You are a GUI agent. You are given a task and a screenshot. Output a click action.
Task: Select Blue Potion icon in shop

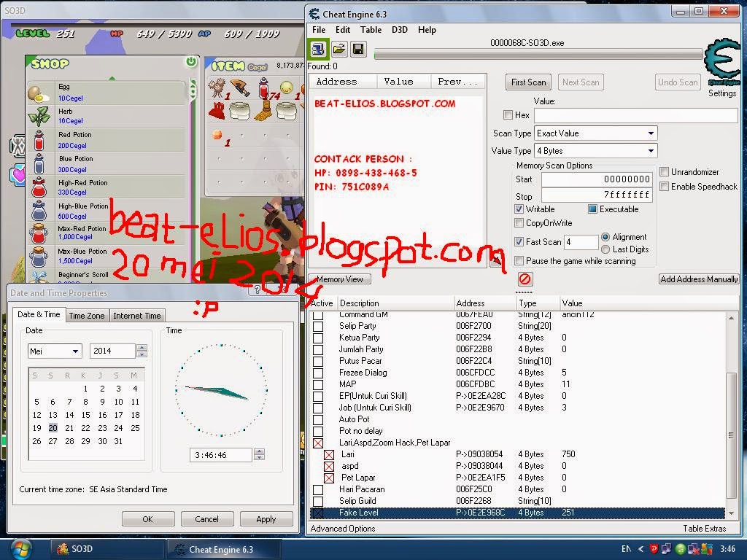click(39, 164)
